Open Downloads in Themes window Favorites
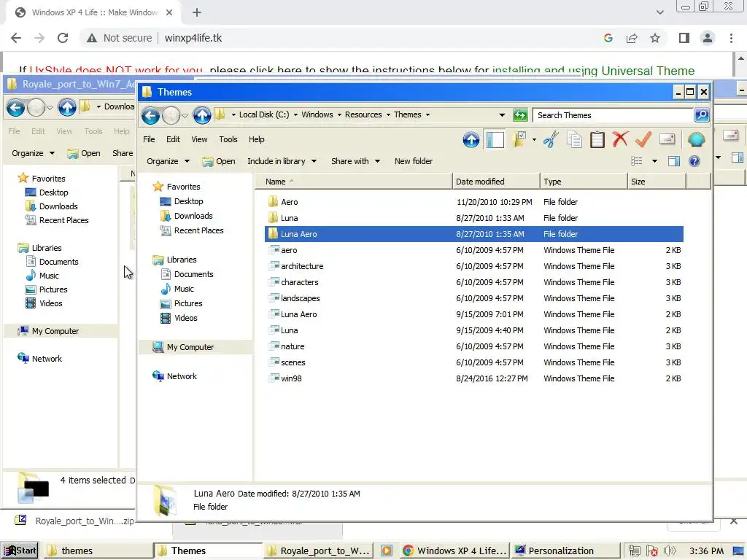This screenshot has height=560, width=747. [193, 216]
